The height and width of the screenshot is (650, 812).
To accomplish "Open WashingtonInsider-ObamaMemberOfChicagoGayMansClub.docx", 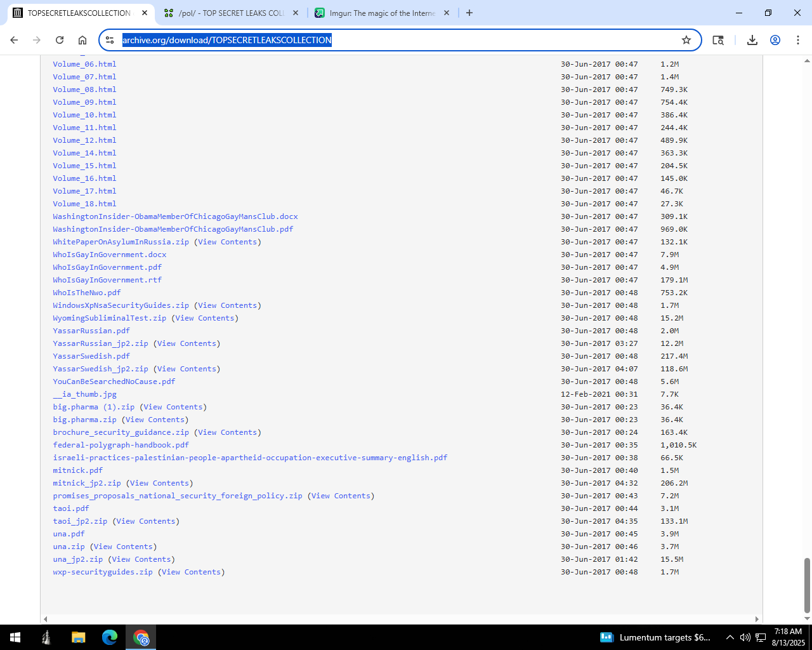I will pyautogui.click(x=175, y=216).
